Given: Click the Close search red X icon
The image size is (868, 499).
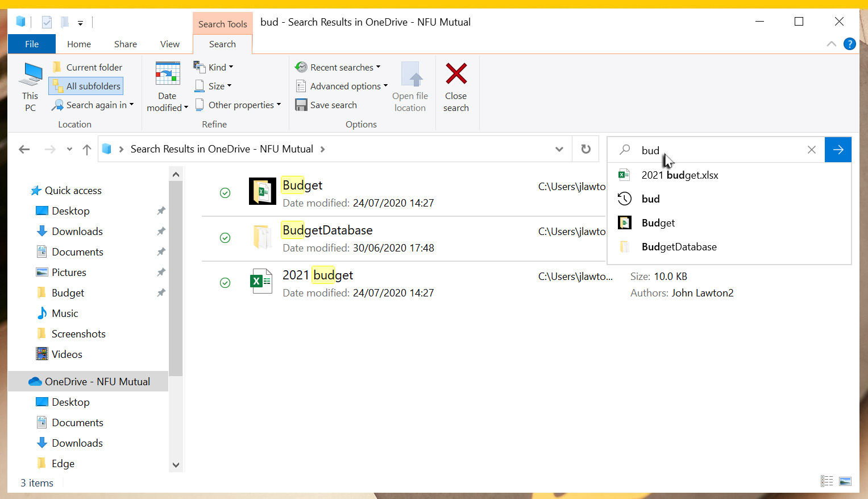Looking at the screenshot, I should click(x=456, y=75).
